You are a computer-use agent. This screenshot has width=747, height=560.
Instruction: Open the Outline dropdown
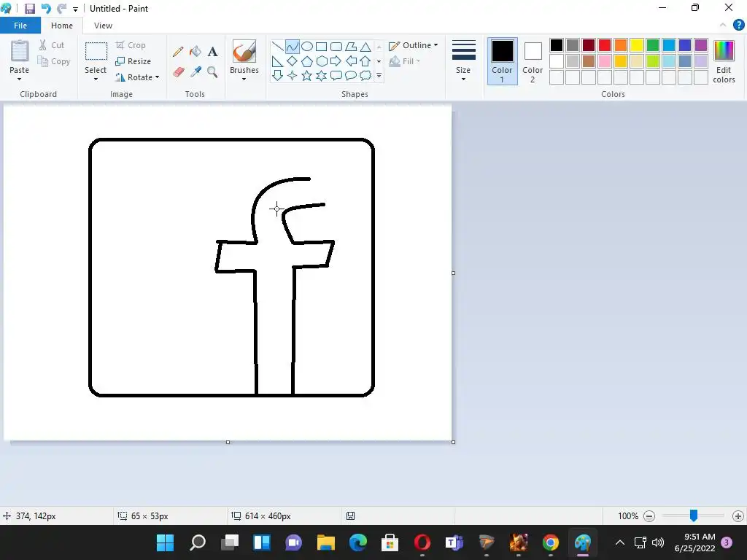coord(414,45)
